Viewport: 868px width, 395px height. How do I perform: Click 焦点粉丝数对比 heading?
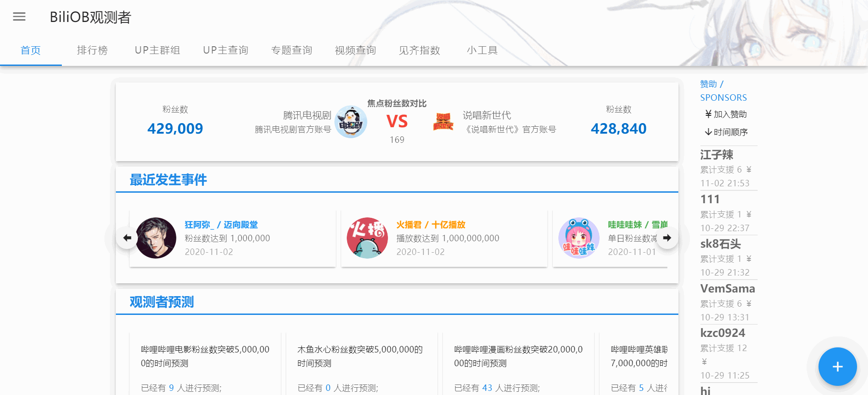pos(397,103)
